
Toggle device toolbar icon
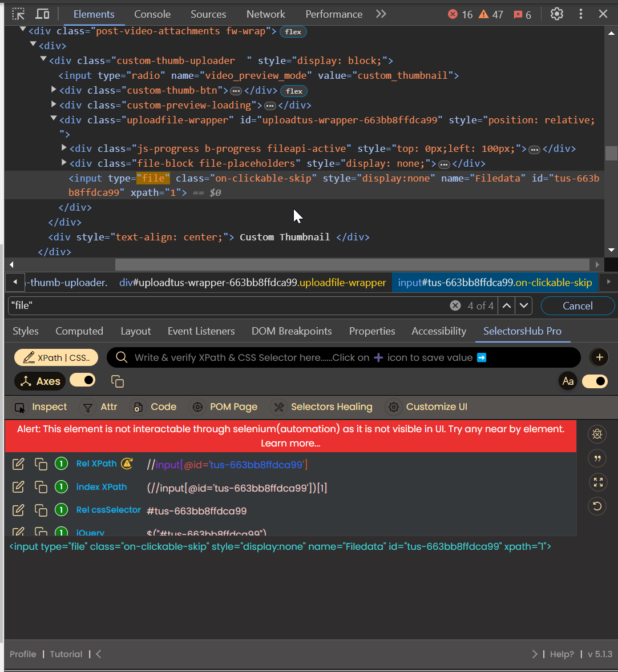coord(42,14)
